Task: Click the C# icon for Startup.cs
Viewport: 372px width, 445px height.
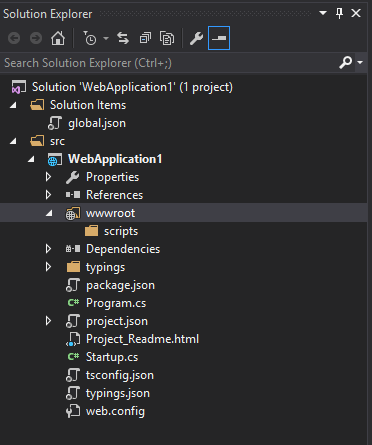Action: click(73, 357)
